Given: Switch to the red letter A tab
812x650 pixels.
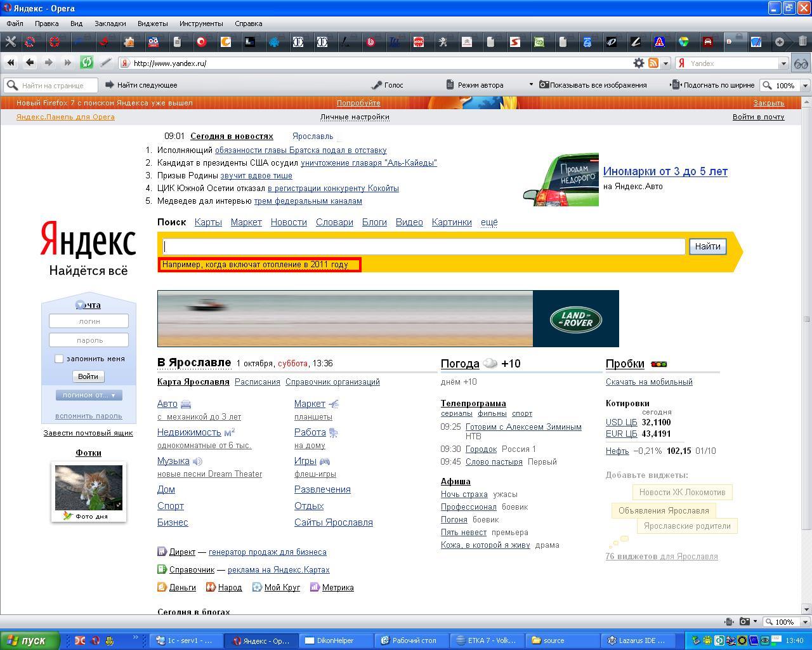Looking at the screenshot, I should pos(659,42).
